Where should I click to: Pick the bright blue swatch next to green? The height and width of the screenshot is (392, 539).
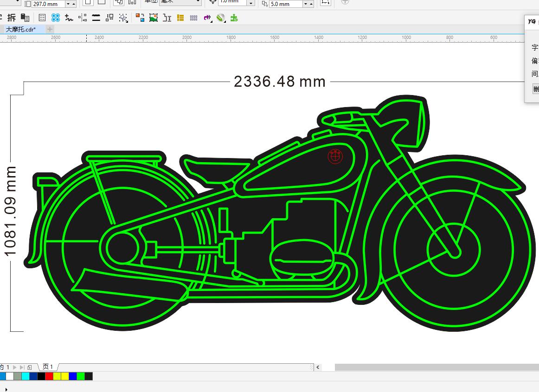73,376
